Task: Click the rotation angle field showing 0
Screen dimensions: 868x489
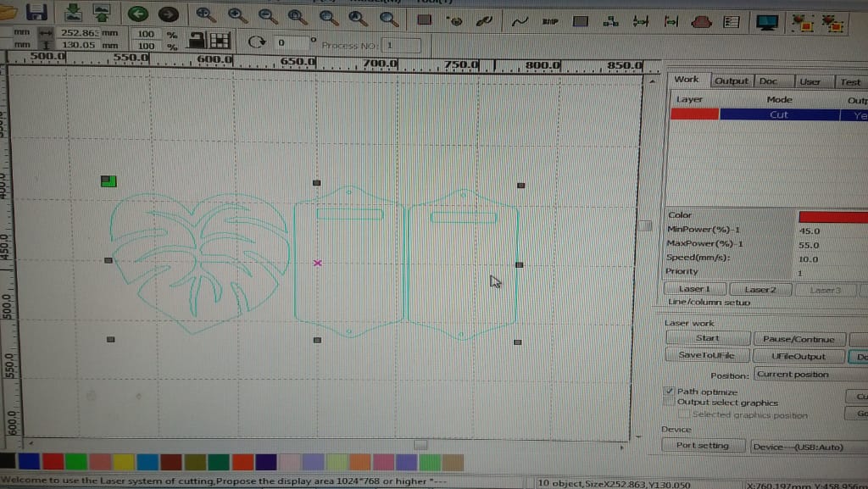Action: click(292, 42)
